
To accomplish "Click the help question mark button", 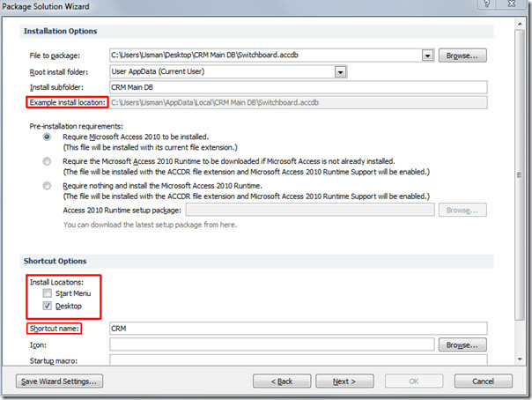I will click(486, 4).
